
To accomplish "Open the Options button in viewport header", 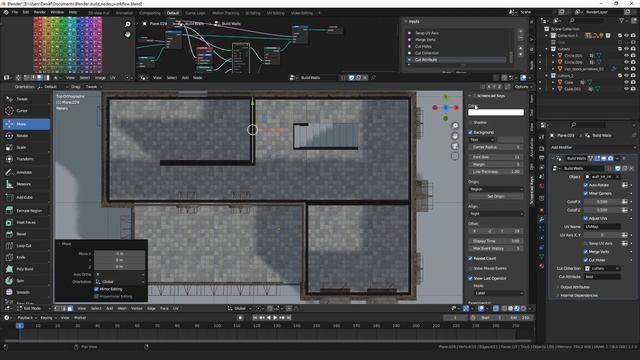I will (x=522, y=87).
